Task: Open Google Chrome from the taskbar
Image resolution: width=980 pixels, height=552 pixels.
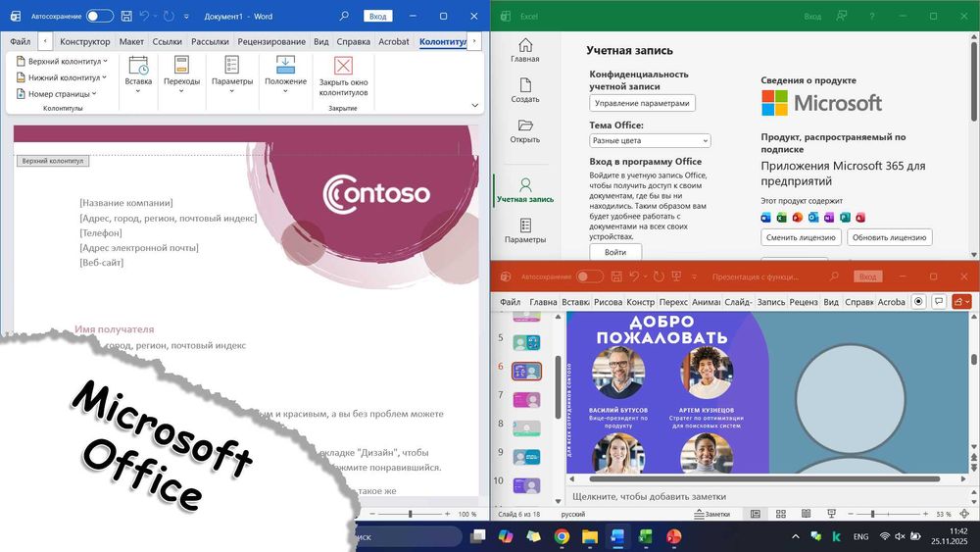Action: (x=562, y=536)
